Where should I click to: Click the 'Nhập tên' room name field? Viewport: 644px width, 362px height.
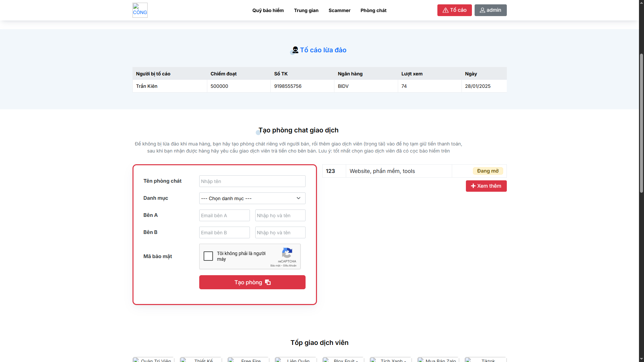pyautogui.click(x=252, y=181)
